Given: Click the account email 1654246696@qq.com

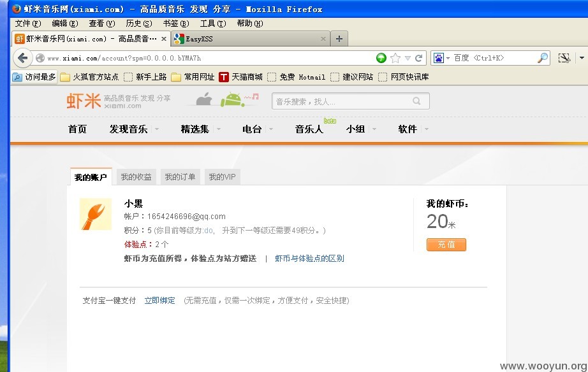Looking at the screenshot, I should coord(186,217).
